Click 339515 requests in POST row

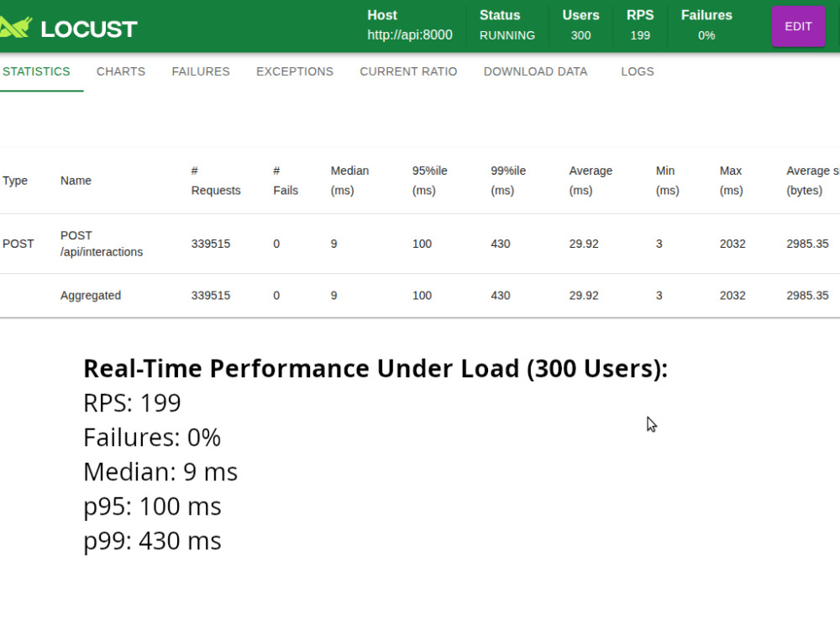(x=211, y=244)
